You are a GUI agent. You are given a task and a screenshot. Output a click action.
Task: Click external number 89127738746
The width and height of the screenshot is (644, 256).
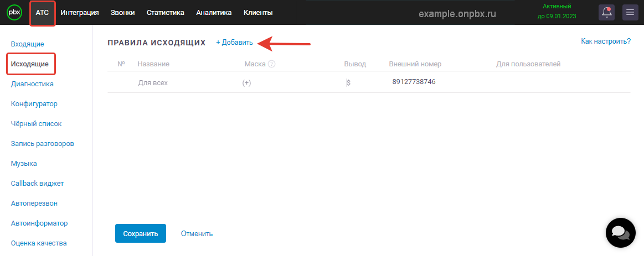click(x=414, y=82)
